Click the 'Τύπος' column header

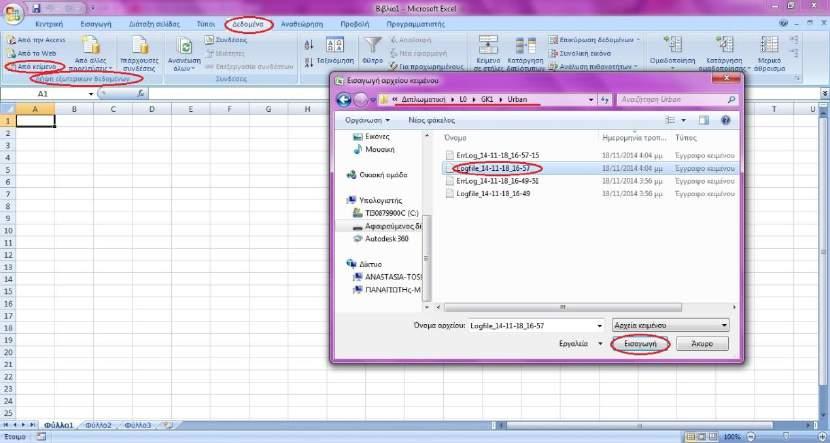pos(685,138)
